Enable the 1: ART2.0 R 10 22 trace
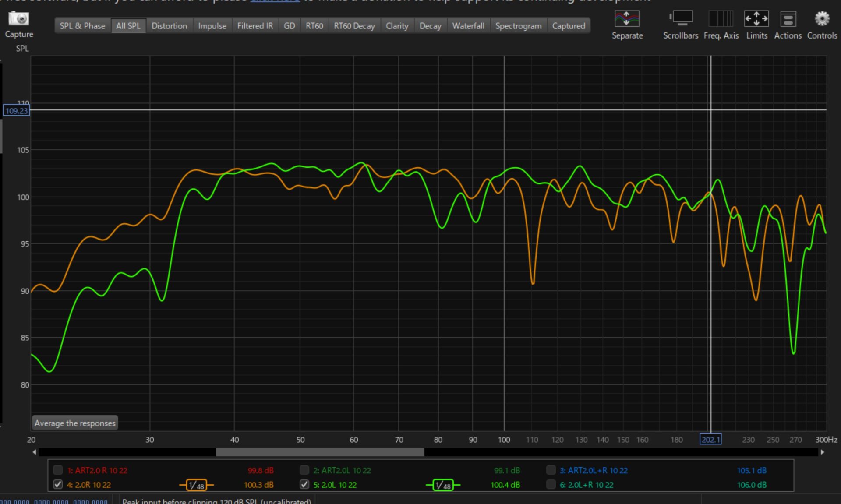Image resolution: width=841 pixels, height=504 pixels. tap(58, 470)
